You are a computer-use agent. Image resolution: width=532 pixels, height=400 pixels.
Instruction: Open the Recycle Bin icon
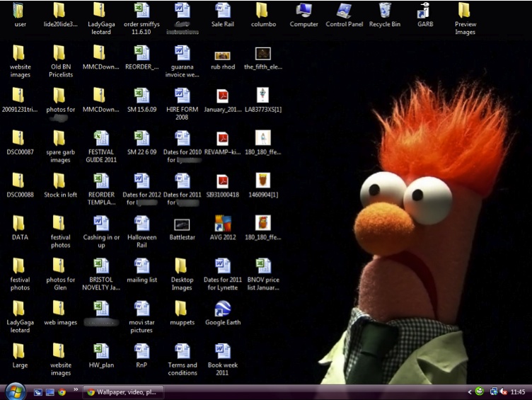[x=385, y=16]
